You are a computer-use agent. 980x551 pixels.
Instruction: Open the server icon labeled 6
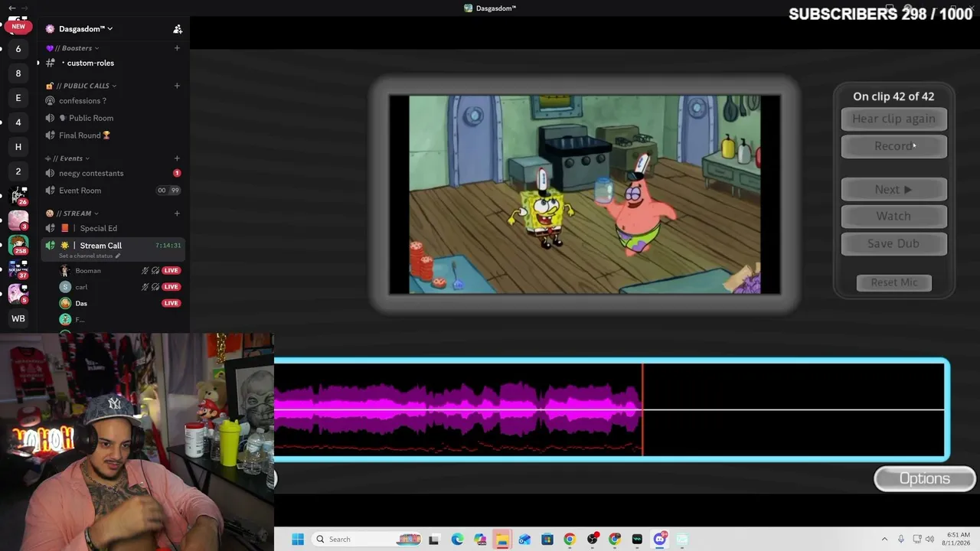click(x=18, y=49)
